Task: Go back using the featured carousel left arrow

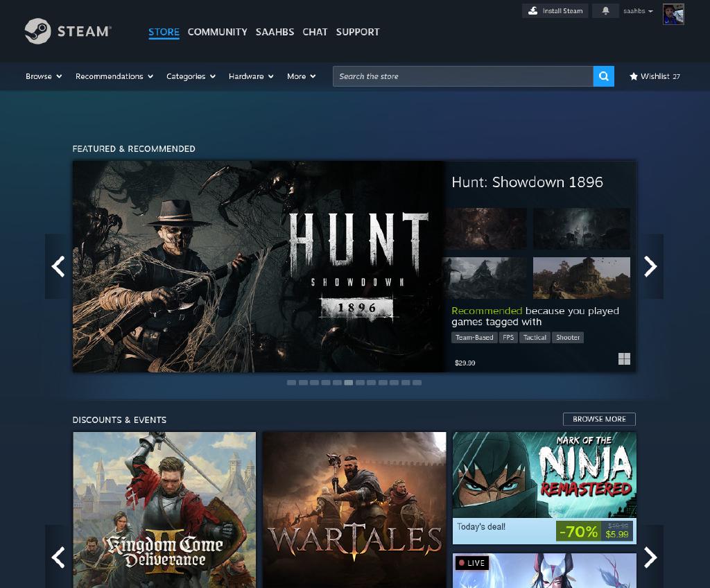Action: tap(59, 266)
